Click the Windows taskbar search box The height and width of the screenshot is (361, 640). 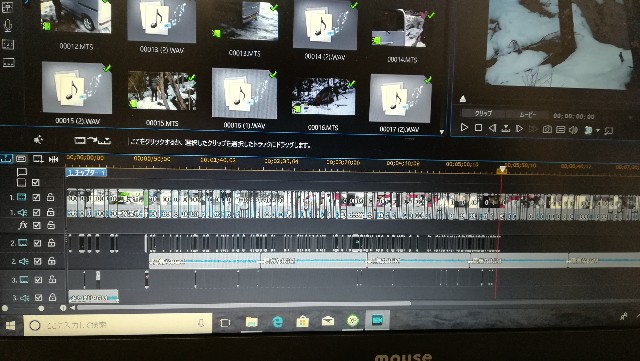[118, 325]
